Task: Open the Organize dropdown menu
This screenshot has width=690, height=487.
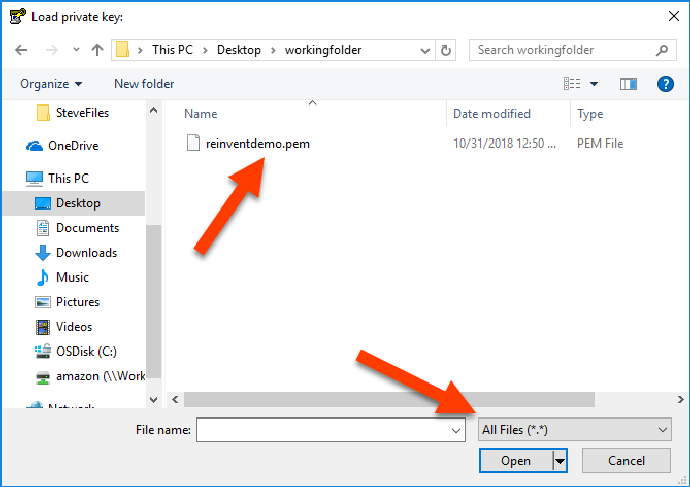Action: (51, 84)
